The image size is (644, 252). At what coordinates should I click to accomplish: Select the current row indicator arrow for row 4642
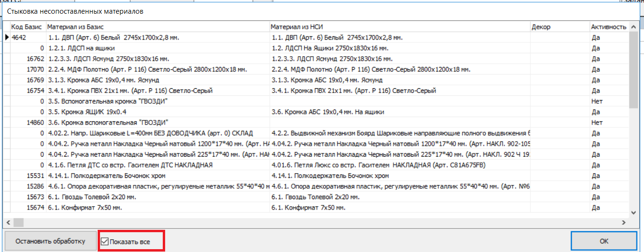tap(7, 37)
